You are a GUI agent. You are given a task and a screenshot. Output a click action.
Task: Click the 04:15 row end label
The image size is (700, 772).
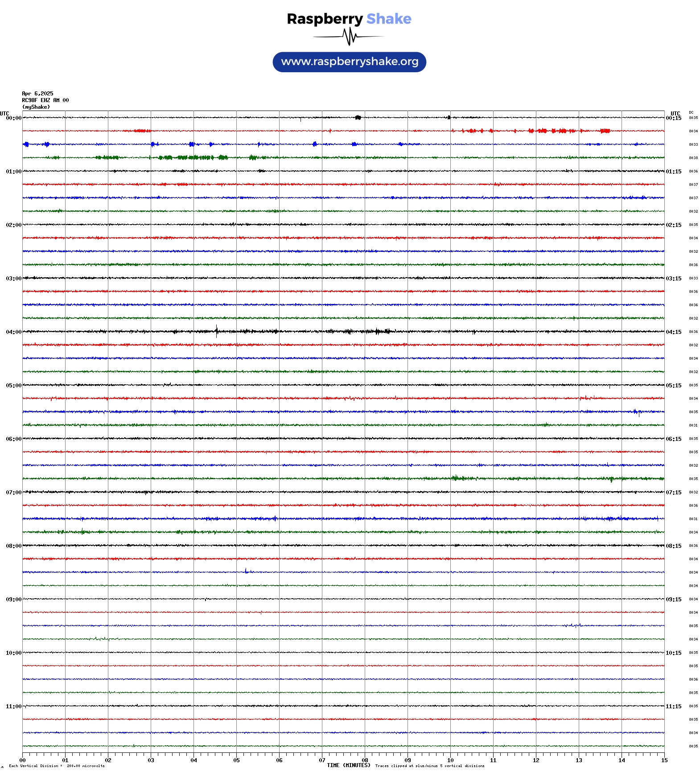674,332
